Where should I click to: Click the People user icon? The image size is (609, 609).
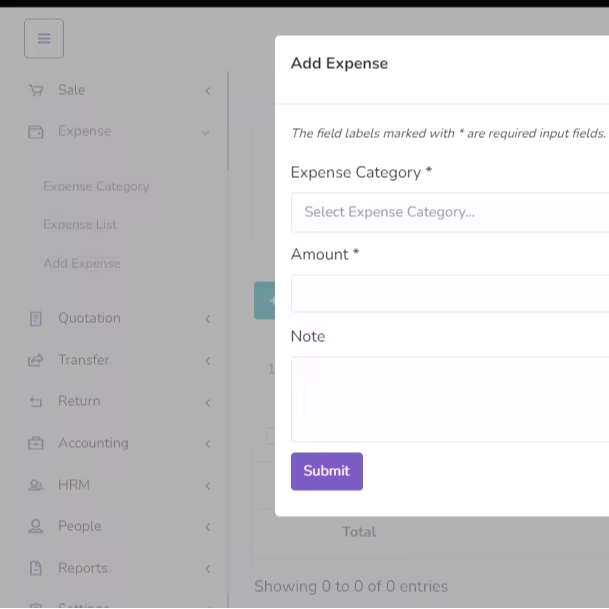[x=36, y=526]
